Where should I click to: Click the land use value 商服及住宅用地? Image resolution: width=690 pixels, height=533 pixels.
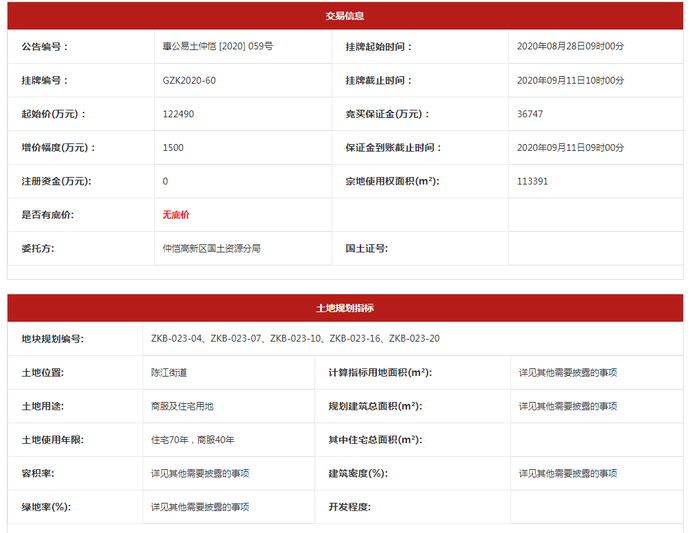point(182,406)
